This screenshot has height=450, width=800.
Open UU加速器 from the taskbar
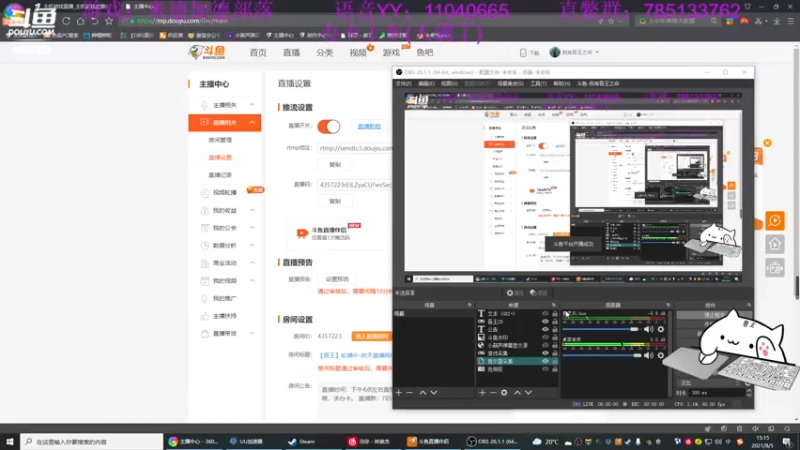(x=246, y=441)
